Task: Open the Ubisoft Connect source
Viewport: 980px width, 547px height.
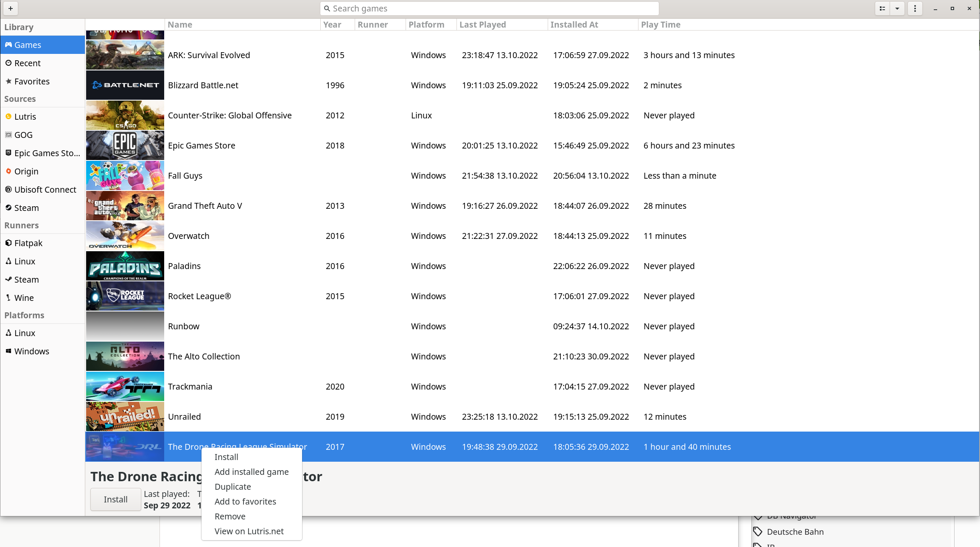Action: click(x=45, y=190)
